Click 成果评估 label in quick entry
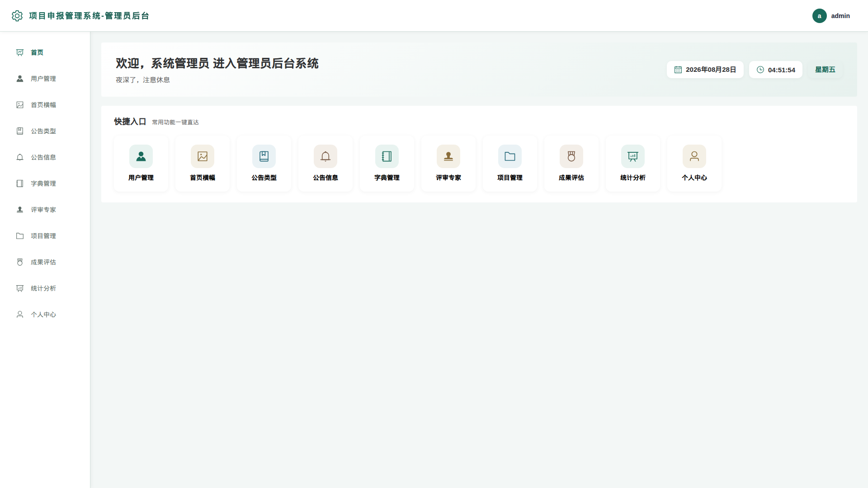This screenshot has width=868, height=488. pos(571,178)
